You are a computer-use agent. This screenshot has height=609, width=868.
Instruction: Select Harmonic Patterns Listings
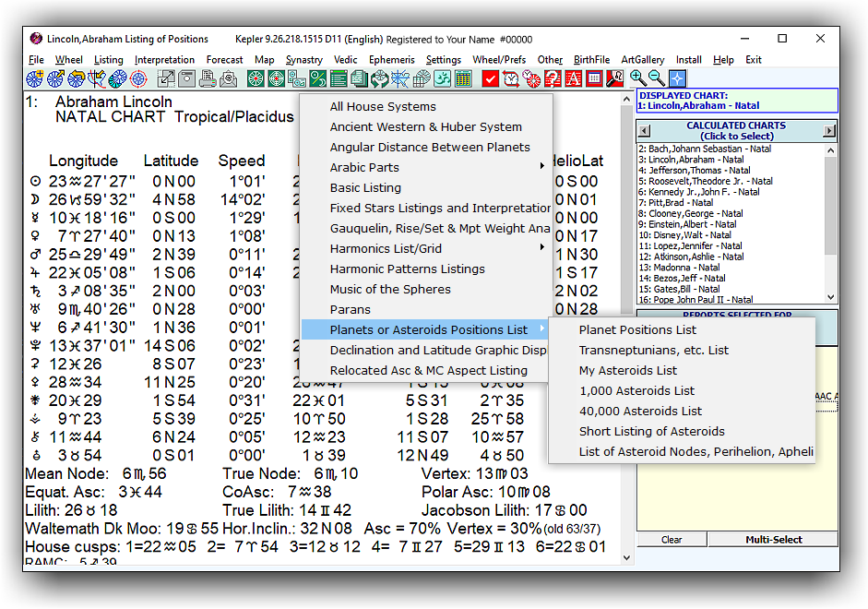(x=426, y=269)
